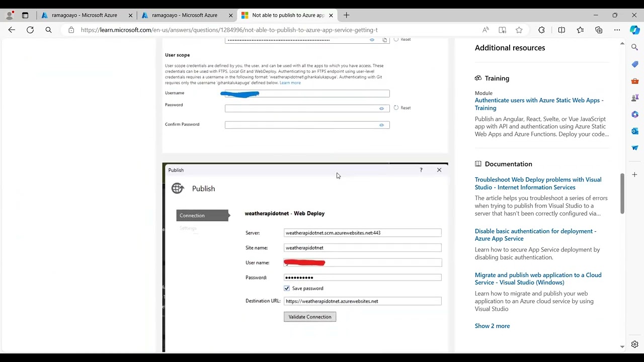Open browser Extensions puzzle icon
Screen dimensions: 644x362
coord(541,30)
